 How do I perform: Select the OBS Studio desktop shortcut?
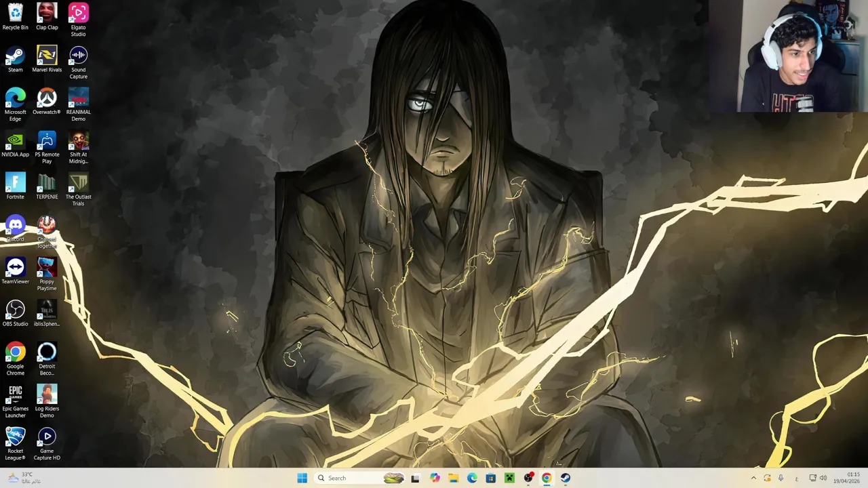point(15,314)
